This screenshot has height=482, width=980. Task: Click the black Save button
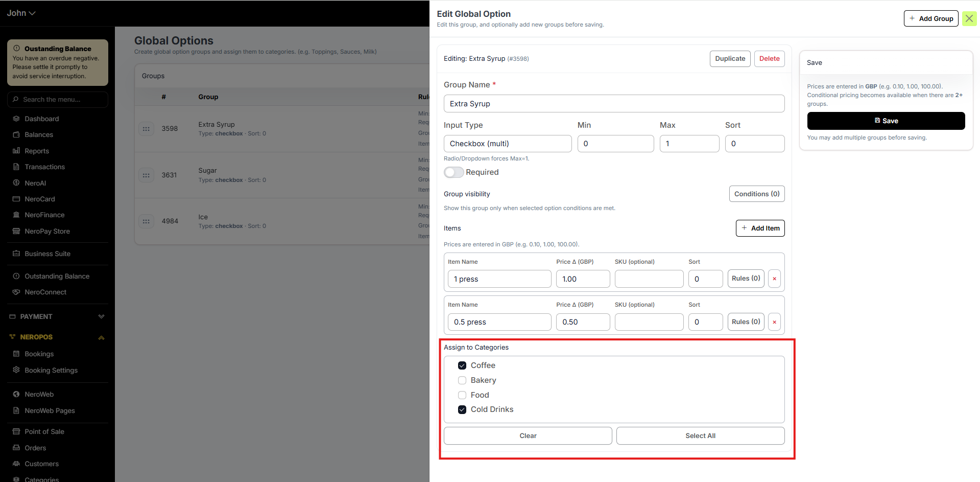tap(886, 121)
